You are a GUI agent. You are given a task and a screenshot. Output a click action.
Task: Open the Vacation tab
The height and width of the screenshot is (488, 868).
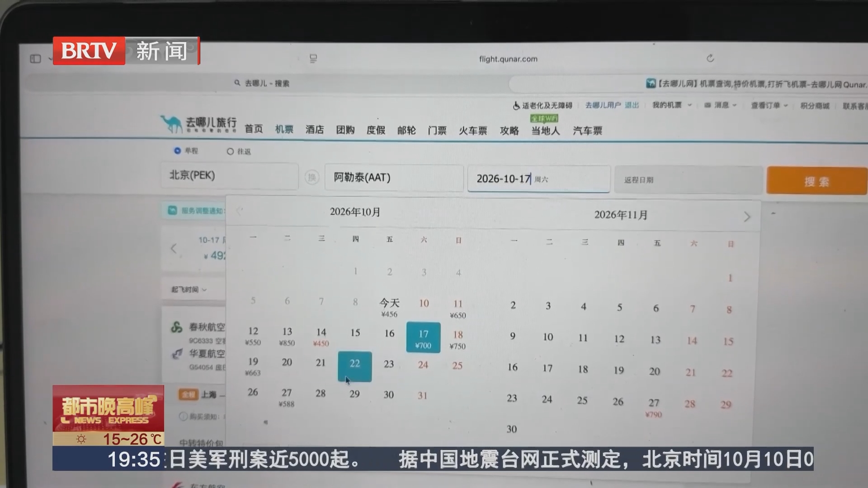pos(376,130)
